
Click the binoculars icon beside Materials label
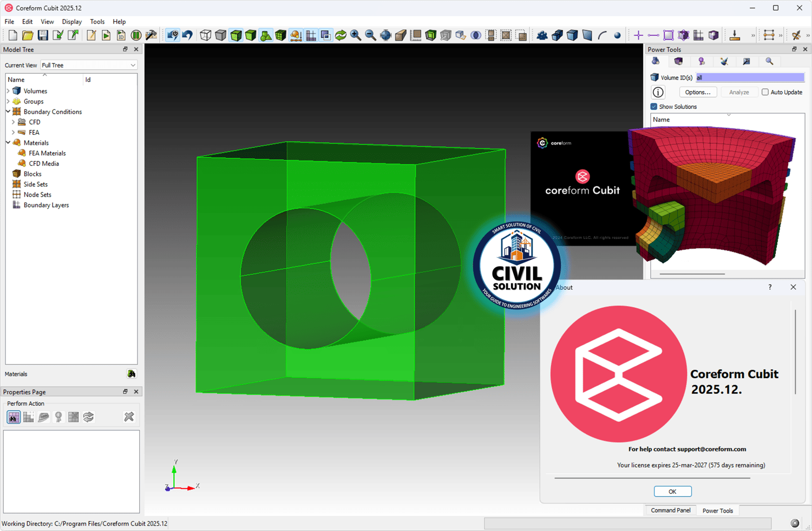click(131, 374)
